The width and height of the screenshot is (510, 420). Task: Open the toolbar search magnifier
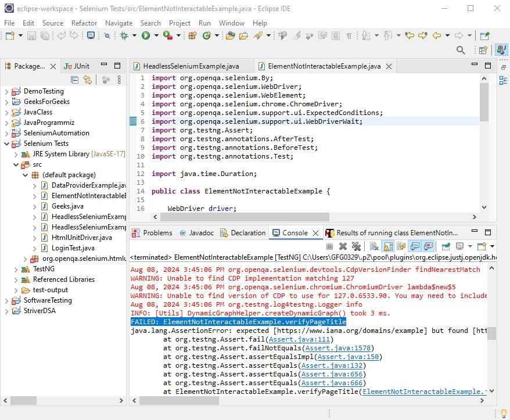point(461,51)
